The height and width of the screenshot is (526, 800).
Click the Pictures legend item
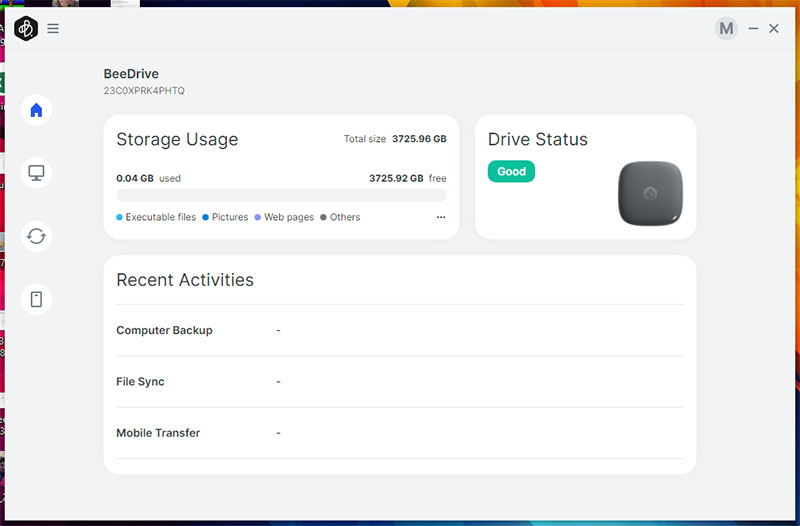[x=229, y=217]
